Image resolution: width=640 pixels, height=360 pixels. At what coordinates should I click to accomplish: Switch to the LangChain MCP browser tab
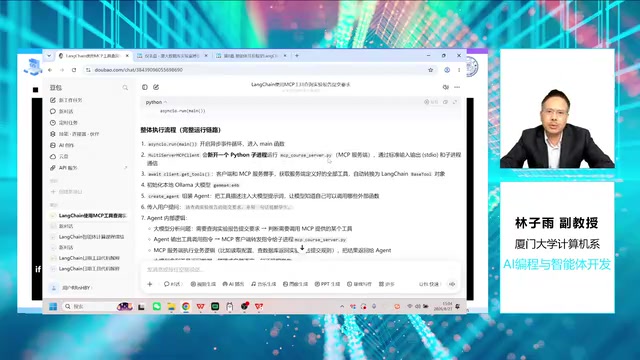[94, 56]
